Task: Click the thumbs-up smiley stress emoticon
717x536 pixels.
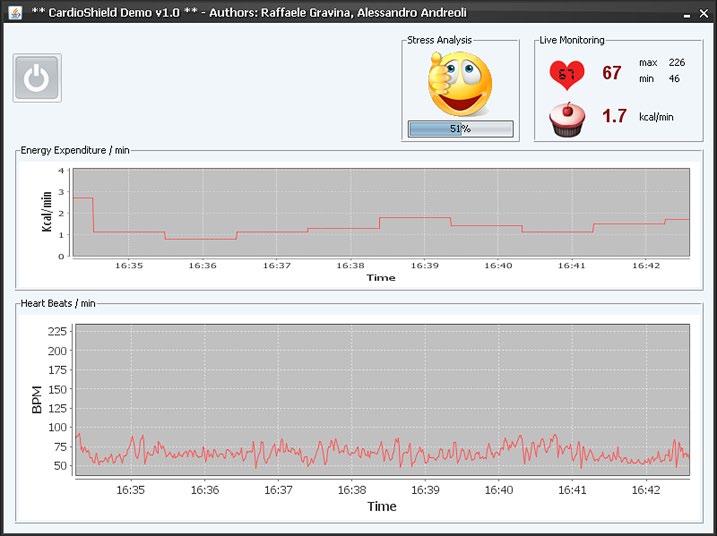Action: coord(459,84)
